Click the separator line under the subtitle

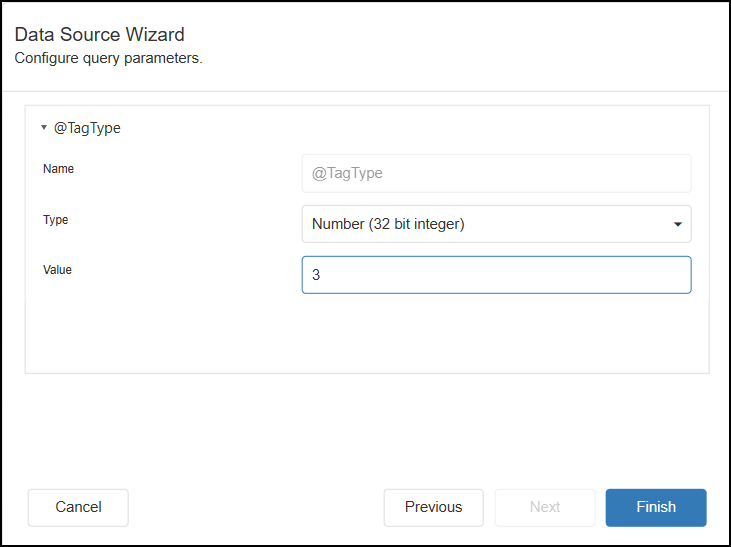click(x=366, y=92)
